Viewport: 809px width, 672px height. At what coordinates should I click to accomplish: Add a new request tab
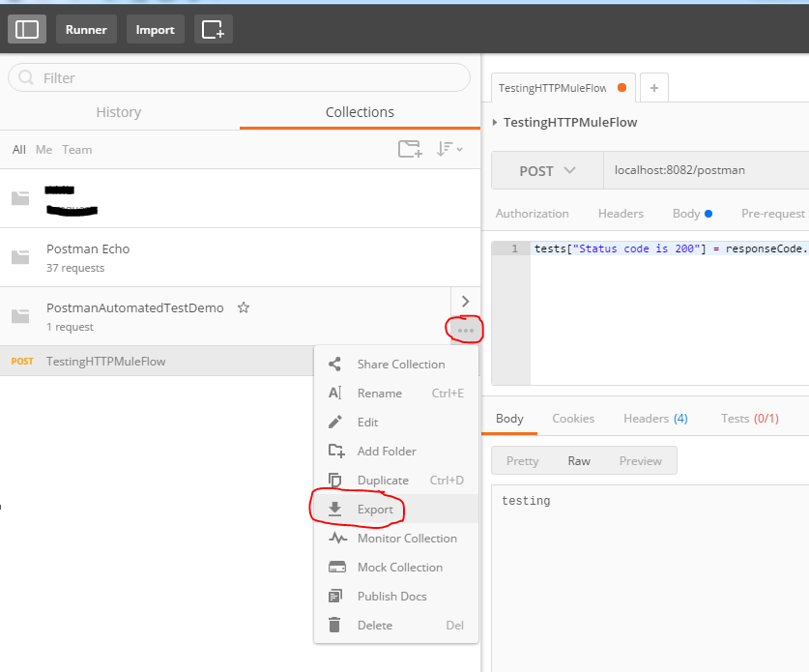click(654, 88)
